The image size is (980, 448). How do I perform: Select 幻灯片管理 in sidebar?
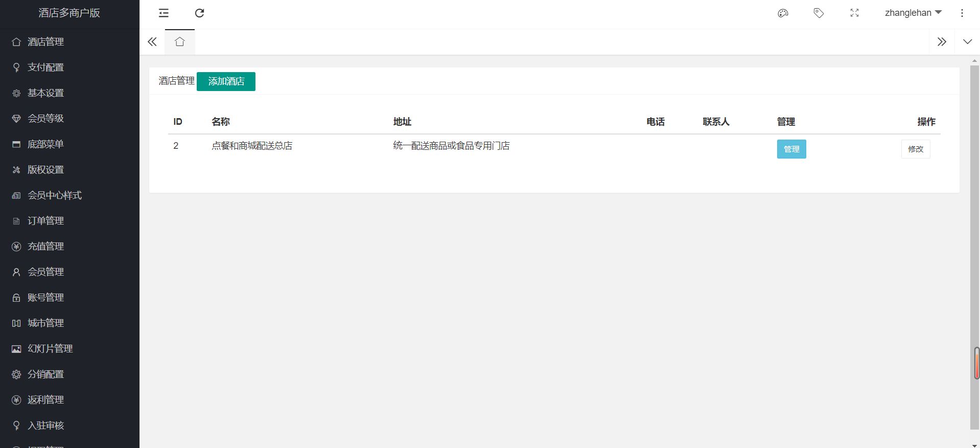pyautogui.click(x=50, y=349)
